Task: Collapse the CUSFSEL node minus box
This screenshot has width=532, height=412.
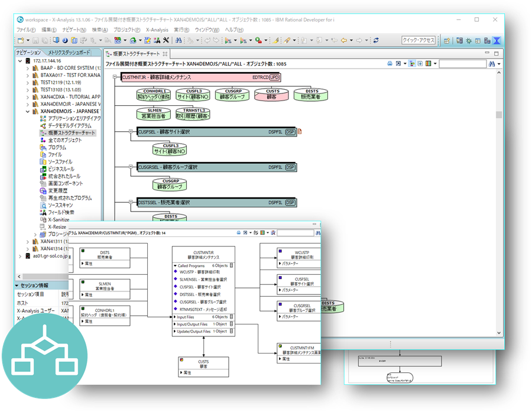Action: (x=131, y=131)
